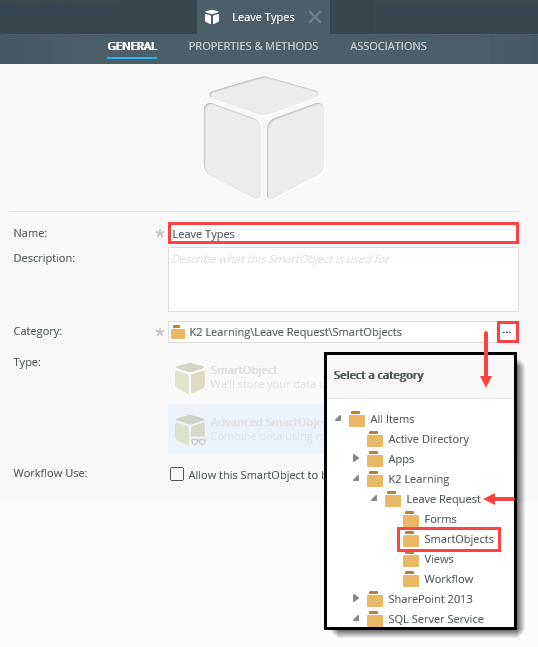The image size is (538, 647).
Task: Collapse the Leave Request folder node
Action: click(x=375, y=498)
